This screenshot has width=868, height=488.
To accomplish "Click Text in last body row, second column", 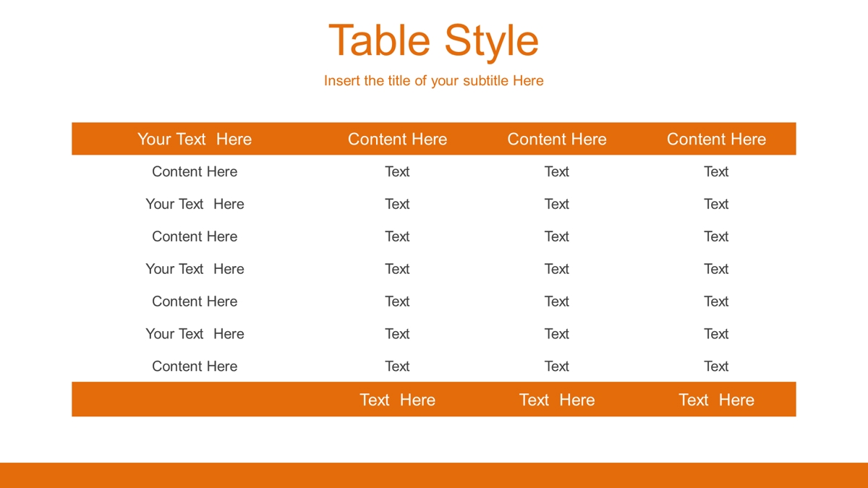I will point(397,367).
